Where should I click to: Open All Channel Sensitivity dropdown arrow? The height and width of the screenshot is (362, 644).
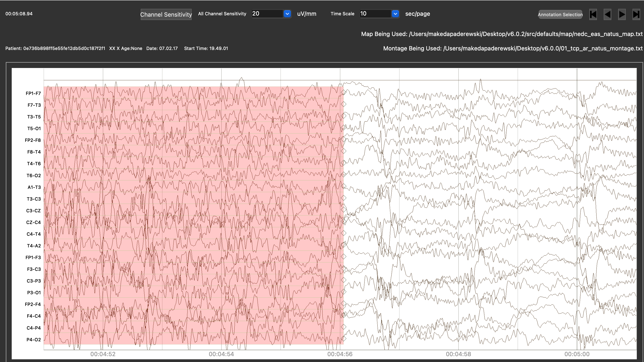[x=287, y=14]
